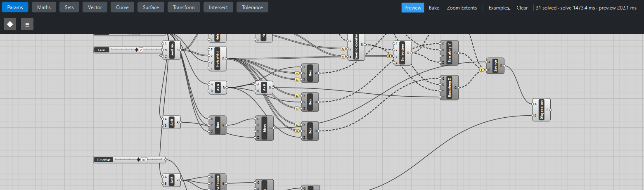Viewport: 644px width, 190px height.
Task: Select the Bars along Z node
Action: point(450,88)
